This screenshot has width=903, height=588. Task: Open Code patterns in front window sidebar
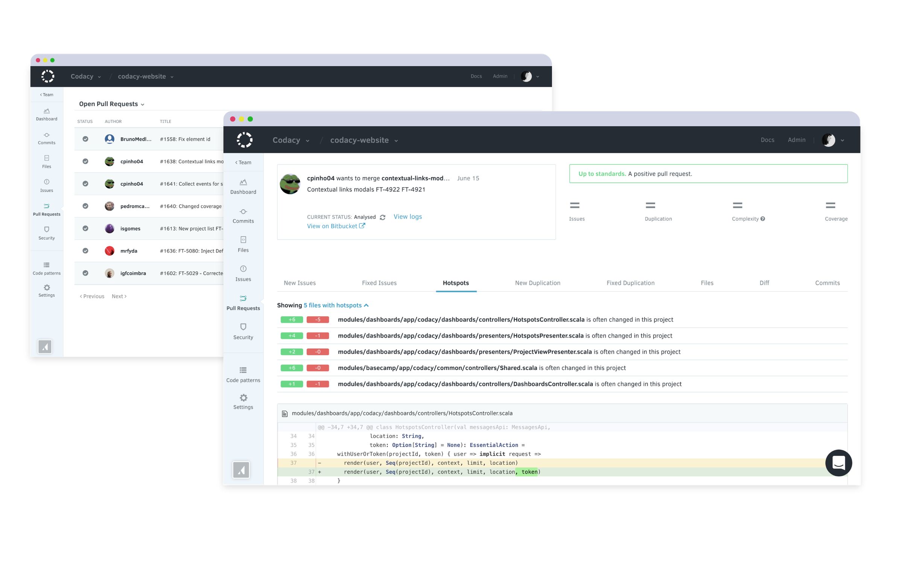243,375
